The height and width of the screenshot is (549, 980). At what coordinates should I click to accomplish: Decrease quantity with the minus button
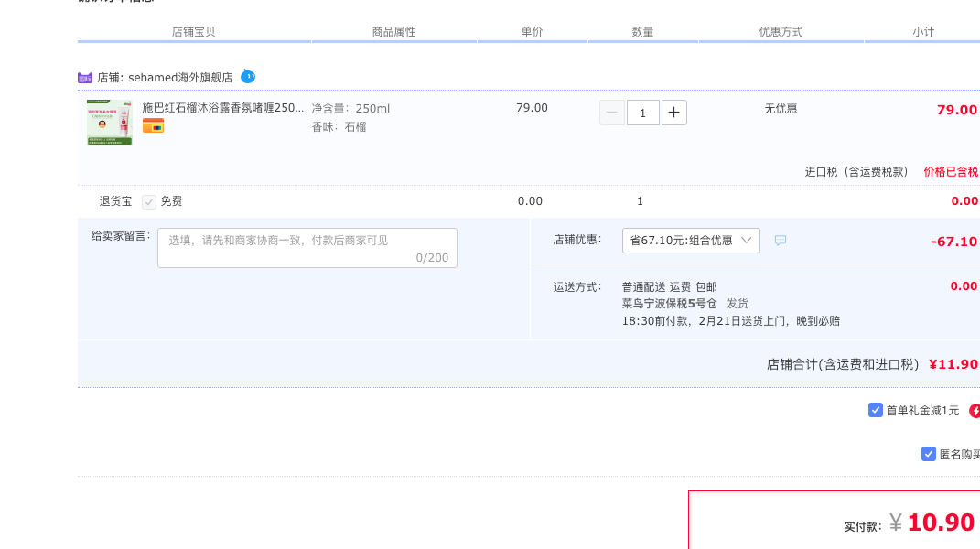pos(612,113)
